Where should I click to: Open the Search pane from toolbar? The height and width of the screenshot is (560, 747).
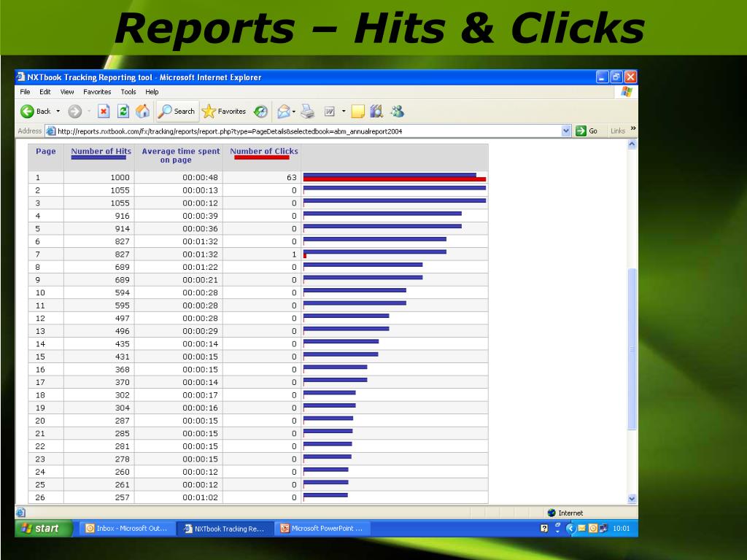pos(177,112)
